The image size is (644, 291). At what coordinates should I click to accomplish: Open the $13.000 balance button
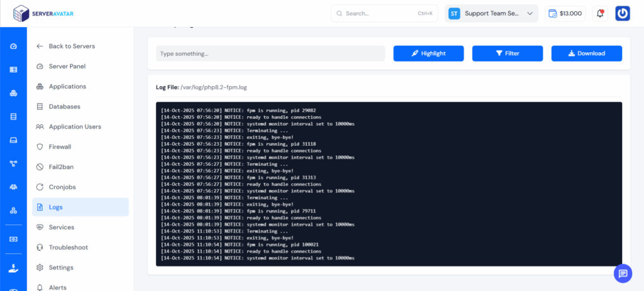click(565, 14)
